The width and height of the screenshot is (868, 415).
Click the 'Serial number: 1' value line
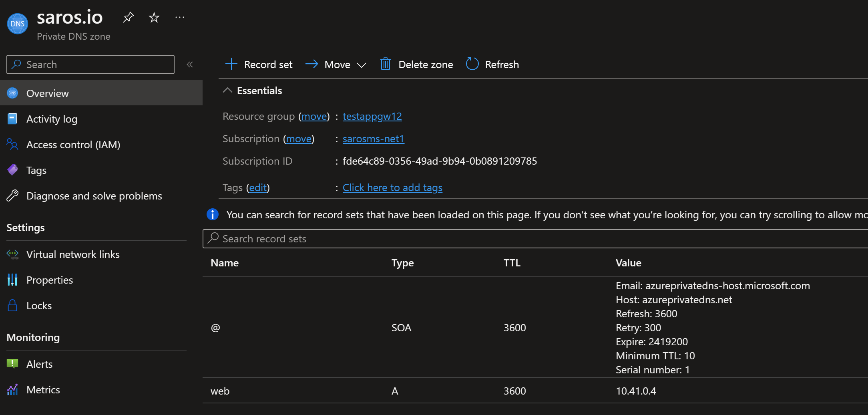point(653,370)
